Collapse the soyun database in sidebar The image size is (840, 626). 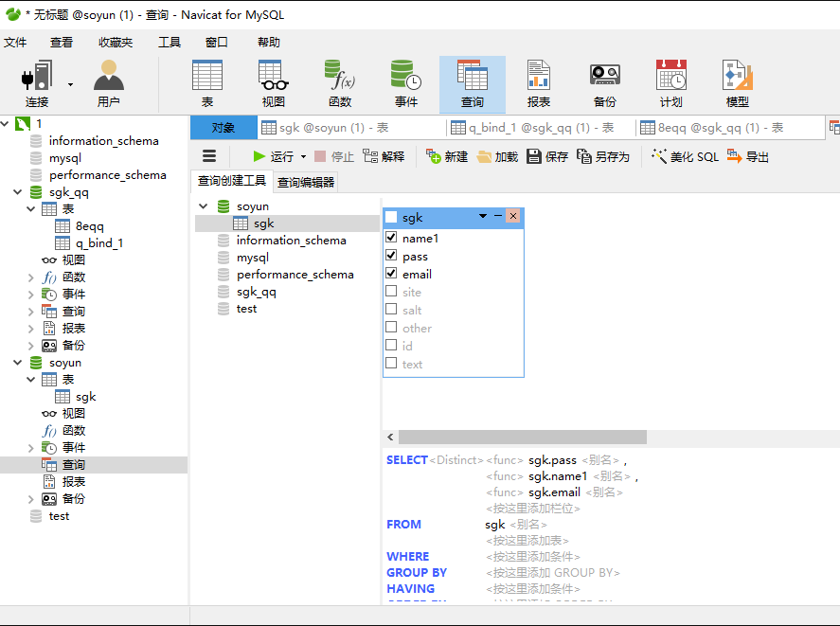pyautogui.click(x=18, y=363)
